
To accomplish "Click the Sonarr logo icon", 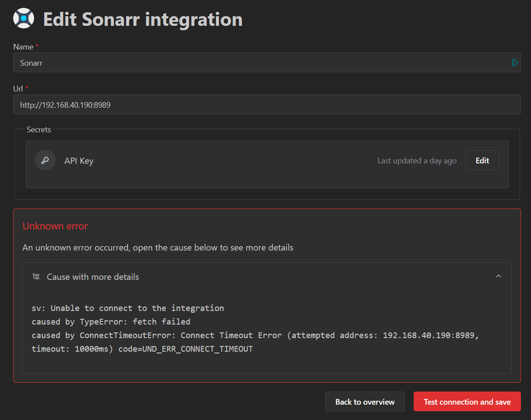I will (24, 18).
